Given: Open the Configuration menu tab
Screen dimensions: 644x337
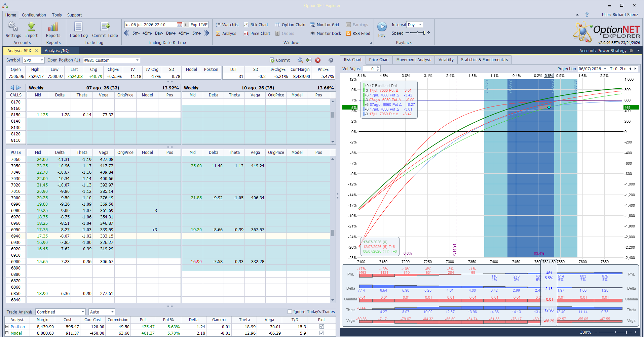Looking at the screenshot, I should tap(34, 15).
